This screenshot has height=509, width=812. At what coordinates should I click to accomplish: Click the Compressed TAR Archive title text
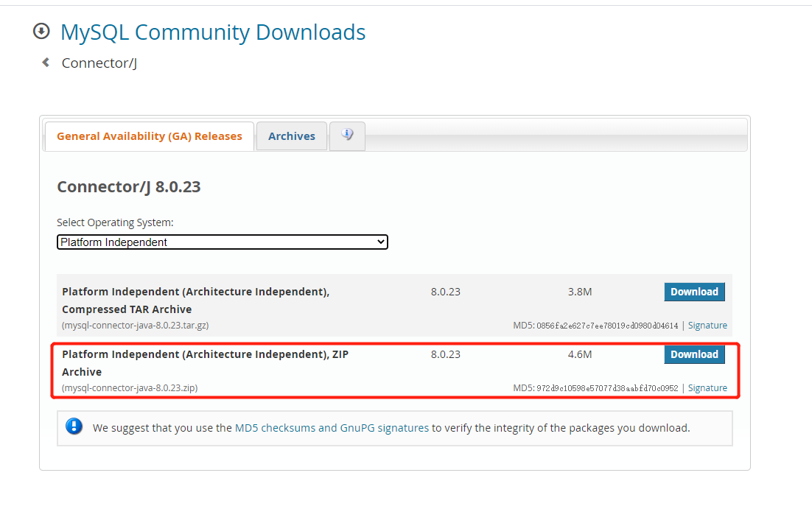coord(196,301)
